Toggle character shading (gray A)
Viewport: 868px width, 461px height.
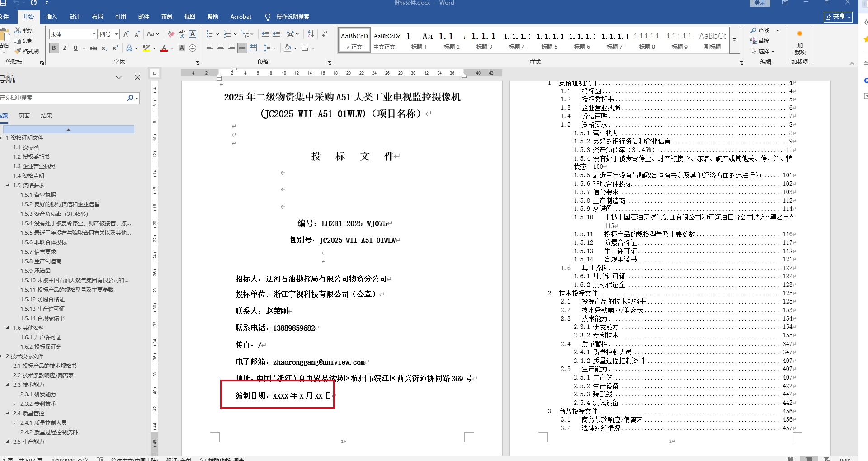coord(182,48)
